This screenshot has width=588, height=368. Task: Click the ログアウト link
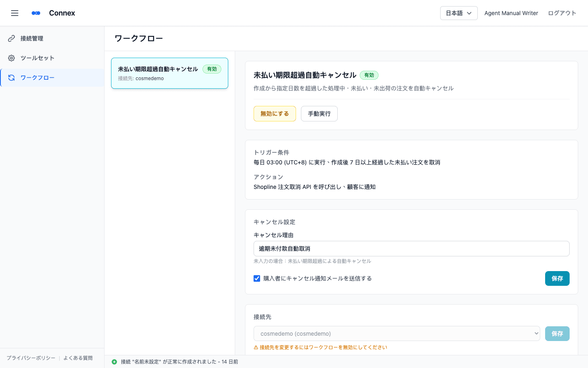tap(562, 13)
